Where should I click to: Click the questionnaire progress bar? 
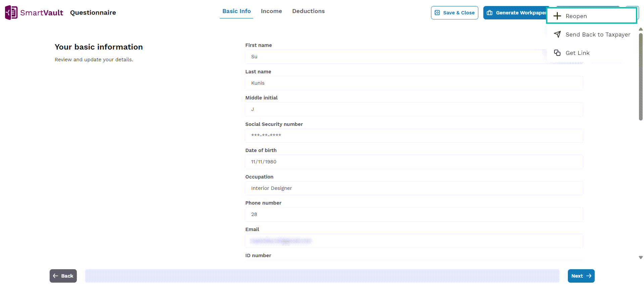[322, 276]
